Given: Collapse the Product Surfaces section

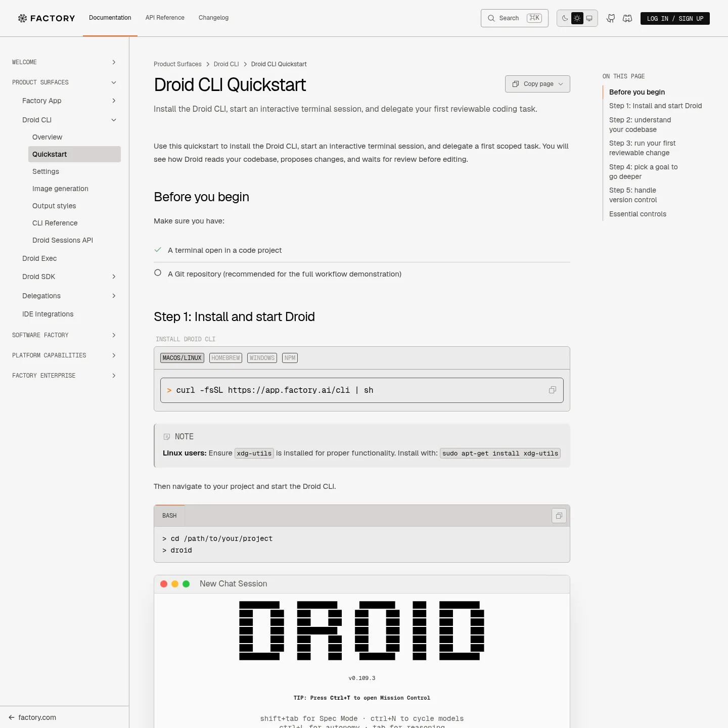Looking at the screenshot, I should [x=114, y=82].
